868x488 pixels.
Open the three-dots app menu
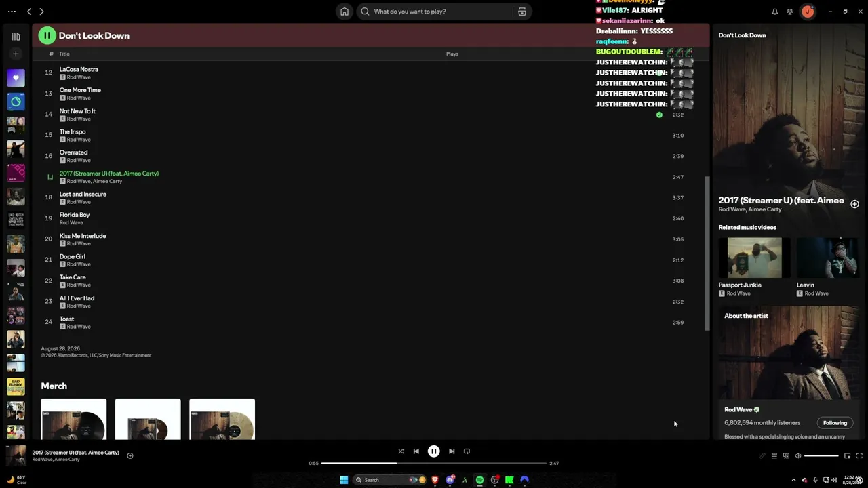(12, 12)
